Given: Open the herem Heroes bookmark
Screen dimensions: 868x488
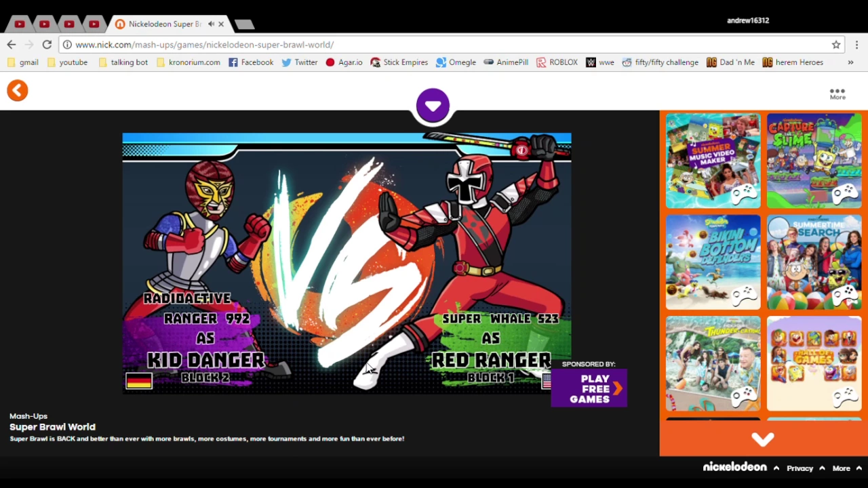Looking at the screenshot, I should coord(793,62).
